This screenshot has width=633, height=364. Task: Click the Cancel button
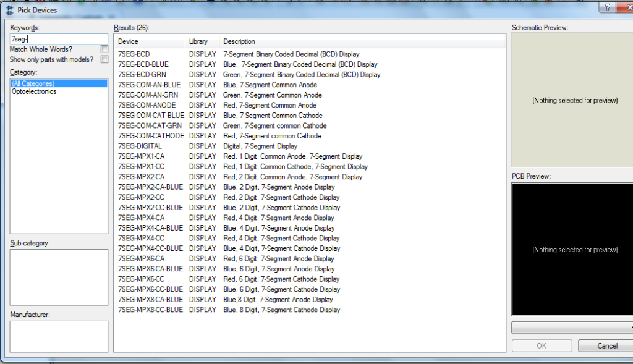[x=605, y=346]
